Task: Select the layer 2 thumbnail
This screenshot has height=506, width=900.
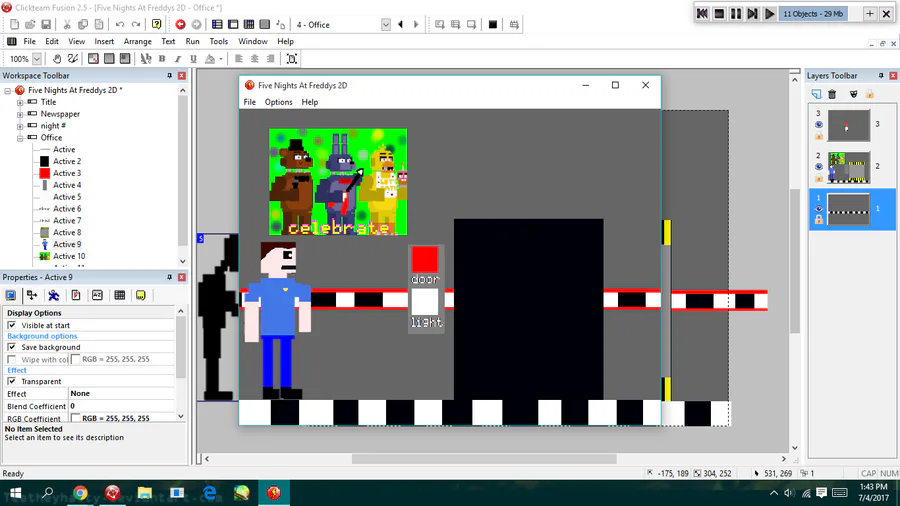Action: [848, 167]
